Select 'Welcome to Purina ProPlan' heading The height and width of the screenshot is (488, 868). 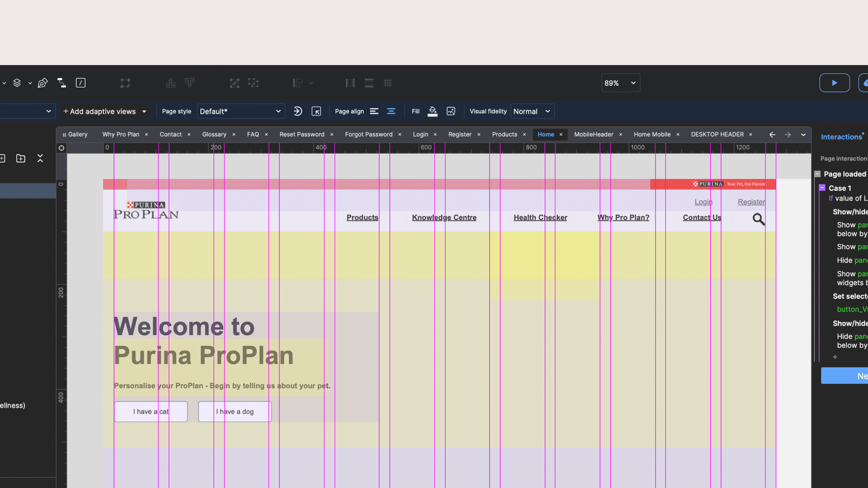(204, 341)
